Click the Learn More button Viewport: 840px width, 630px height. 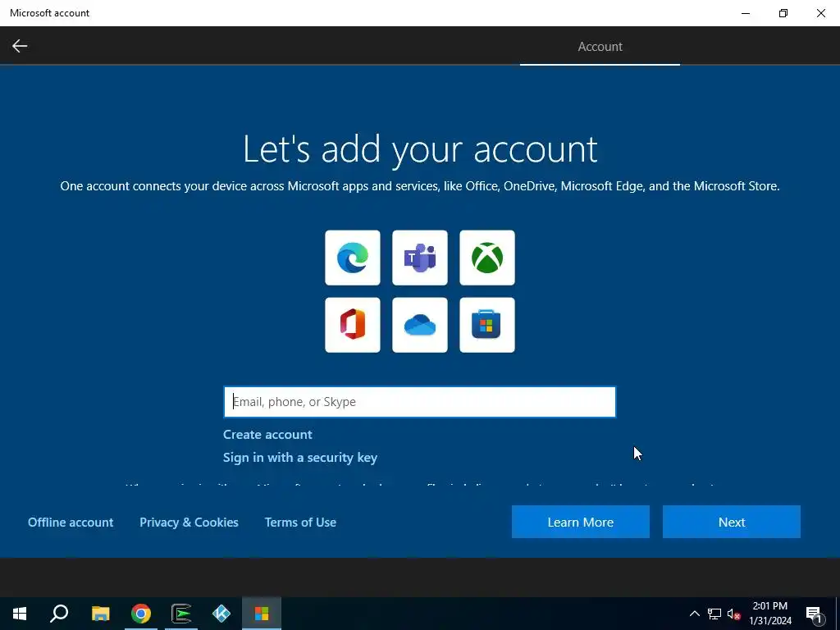(581, 522)
